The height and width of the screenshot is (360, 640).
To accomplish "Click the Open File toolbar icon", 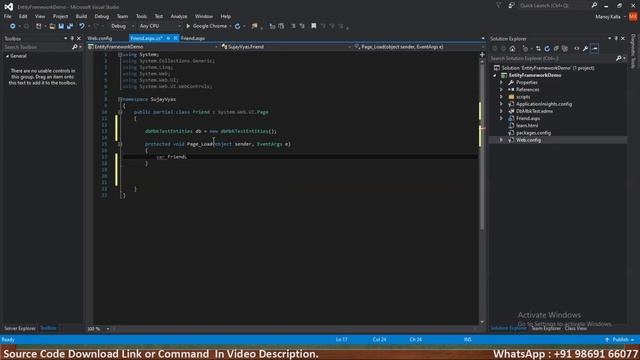I will point(52,26).
